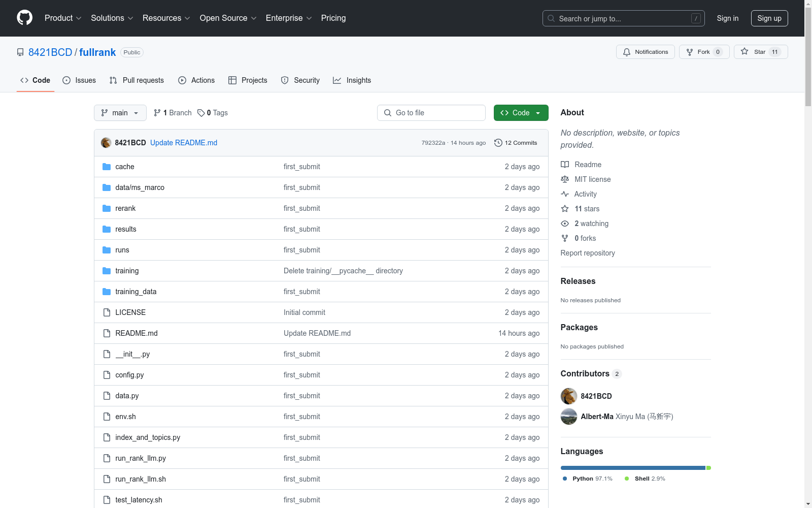
Task: Click the star icon beside 11 stars
Action: tap(565, 209)
